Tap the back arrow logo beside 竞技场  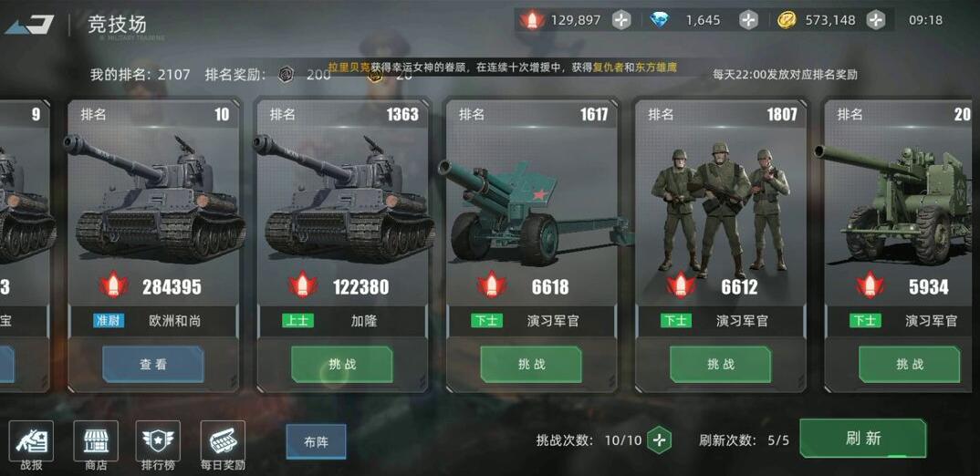(x=29, y=25)
